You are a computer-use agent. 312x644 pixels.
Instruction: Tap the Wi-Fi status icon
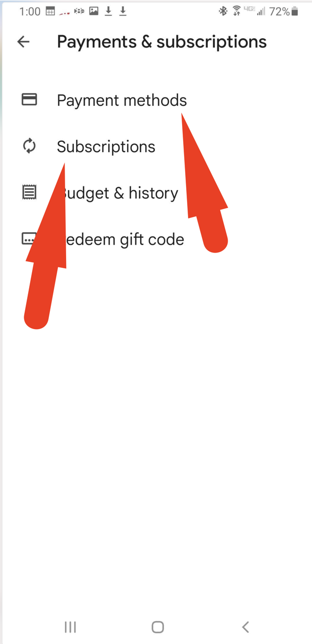tap(236, 11)
